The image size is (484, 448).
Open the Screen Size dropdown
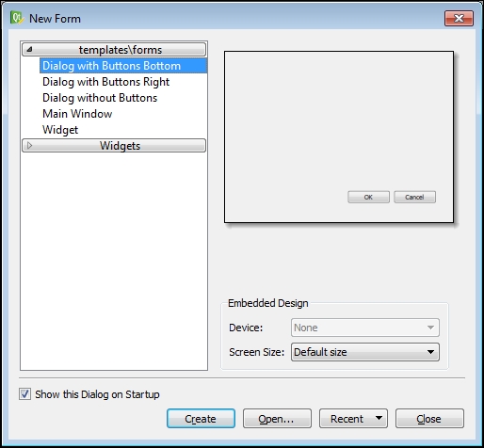point(365,352)
